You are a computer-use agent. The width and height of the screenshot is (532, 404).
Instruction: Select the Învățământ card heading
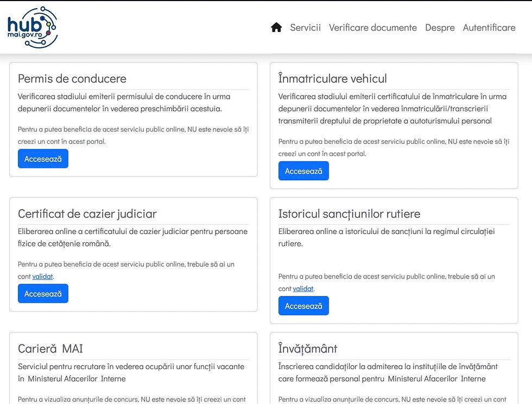308,349
